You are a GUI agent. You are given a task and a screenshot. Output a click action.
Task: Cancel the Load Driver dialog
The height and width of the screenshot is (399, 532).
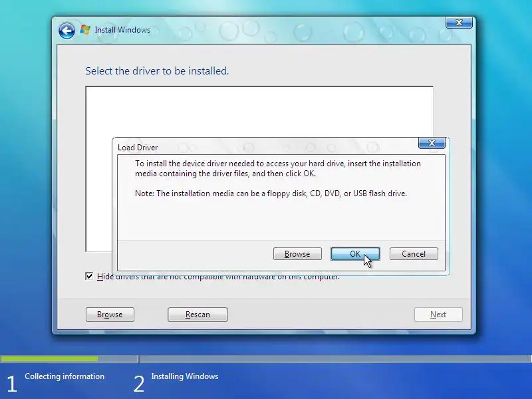(414, 254)
